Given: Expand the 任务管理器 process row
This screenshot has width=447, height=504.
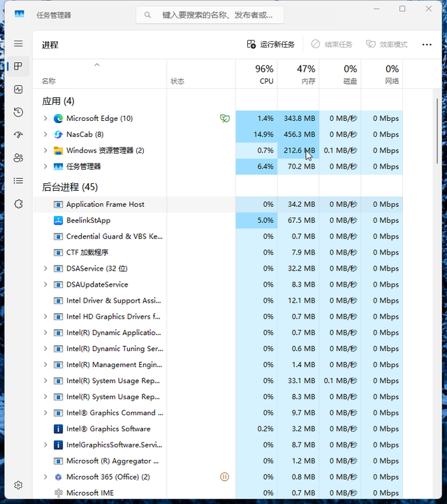Looking at the screenshot, I should point(45,166).
